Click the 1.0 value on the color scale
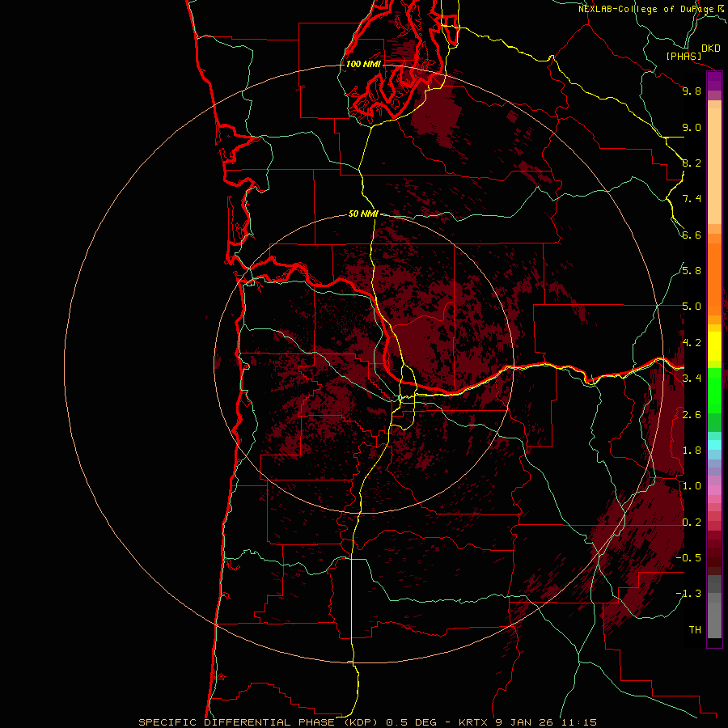The image size is (728, 728). (x=692, y=485)
